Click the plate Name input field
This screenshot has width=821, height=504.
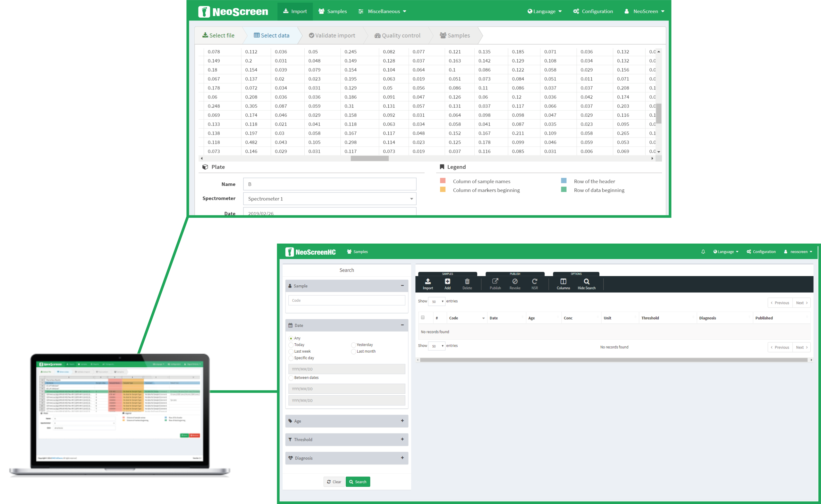[330, 184]
